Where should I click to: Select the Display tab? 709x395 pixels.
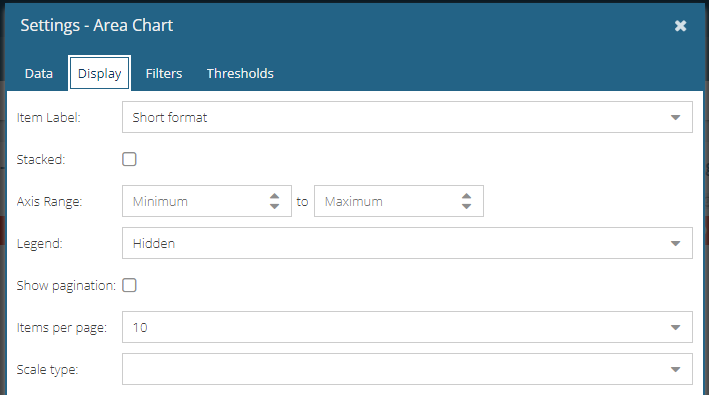point(99,73)
